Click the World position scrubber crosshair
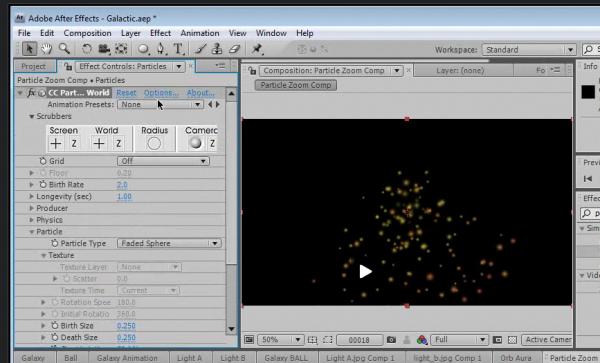 pyautogui.click(x=99, y=144)
